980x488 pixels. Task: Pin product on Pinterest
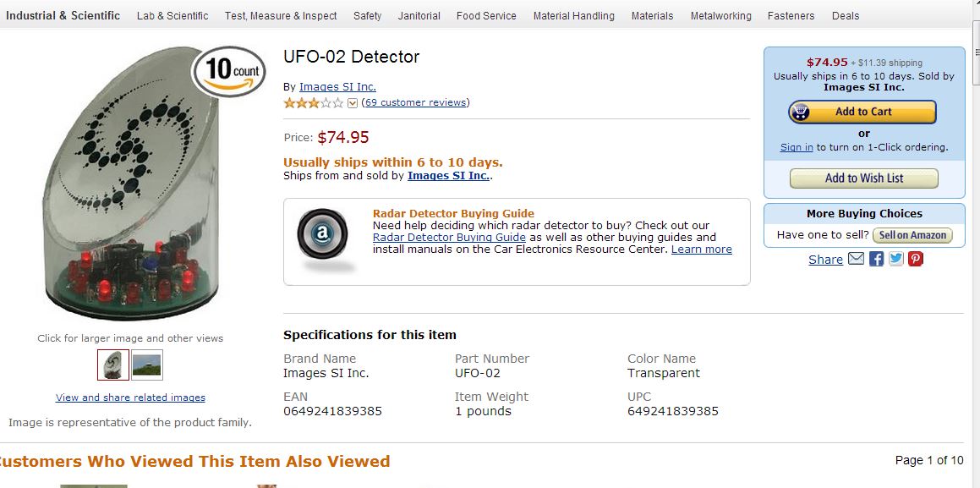coord(916,259)
